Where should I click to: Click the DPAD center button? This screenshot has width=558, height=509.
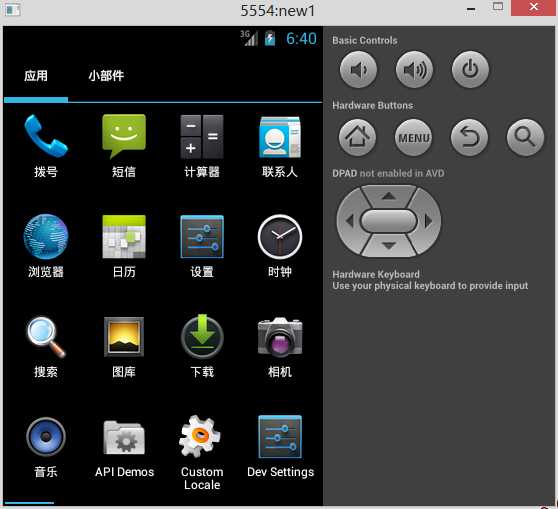[389, 221]
